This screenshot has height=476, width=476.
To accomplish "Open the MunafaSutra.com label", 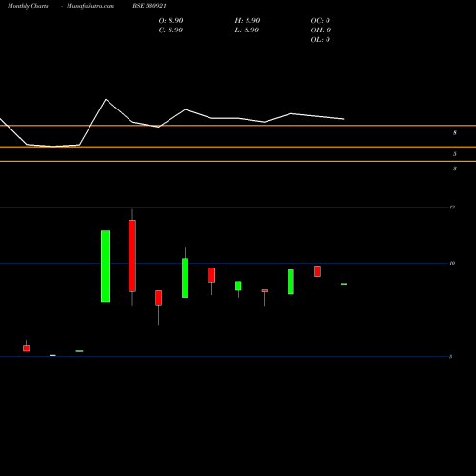I will [x=90, y=6].
